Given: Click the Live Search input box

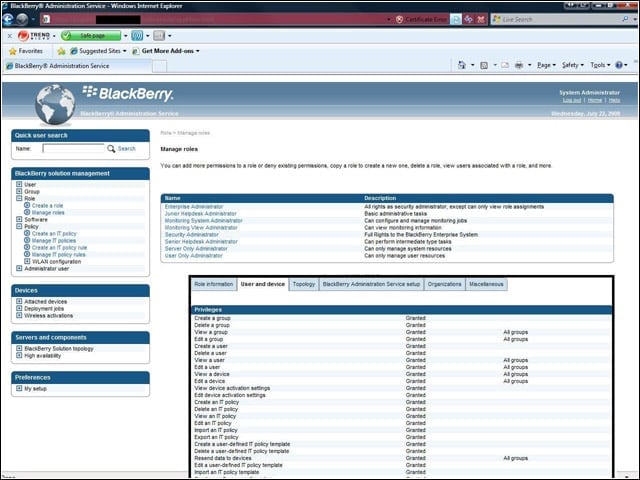Looking at the screenshot, I should [x=555, y=19].
